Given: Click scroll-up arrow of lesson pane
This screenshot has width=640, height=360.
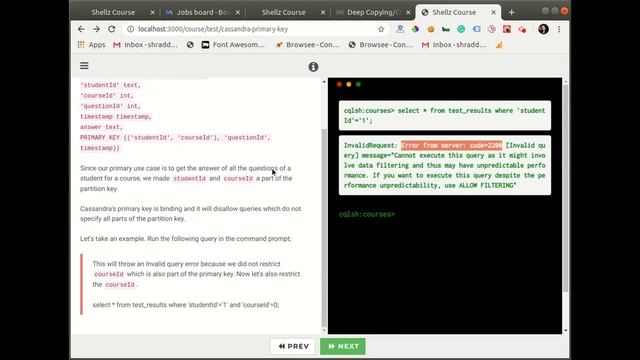Looking at the screenshot, I should tap(324, 82).
